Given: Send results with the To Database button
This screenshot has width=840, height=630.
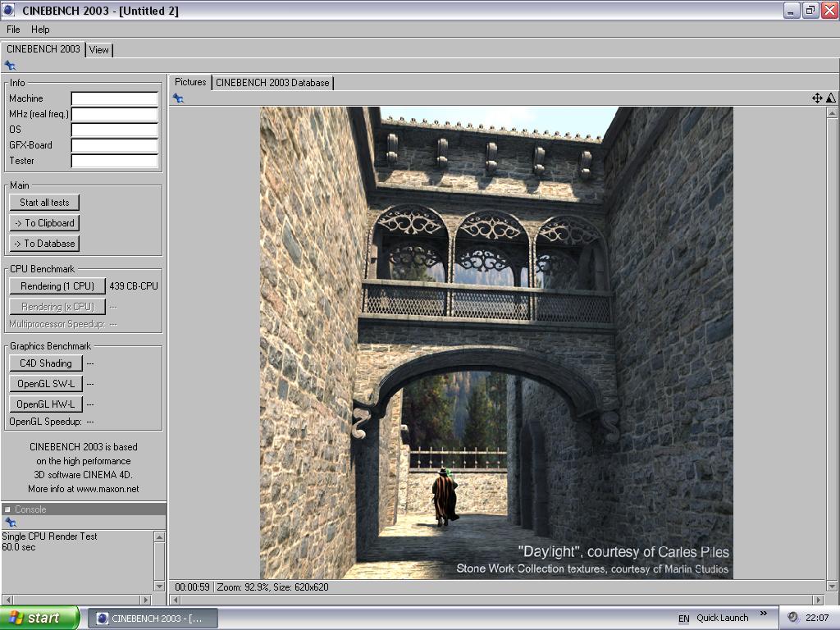Looking at the screenshot, I should [44, 243].
